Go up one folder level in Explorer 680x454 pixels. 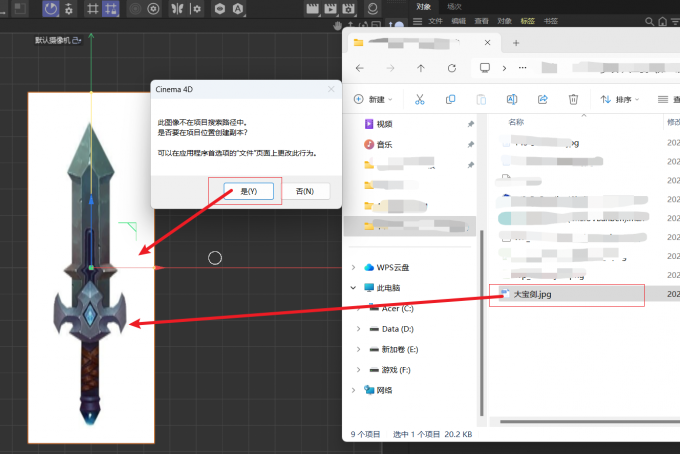pos(421,68)
